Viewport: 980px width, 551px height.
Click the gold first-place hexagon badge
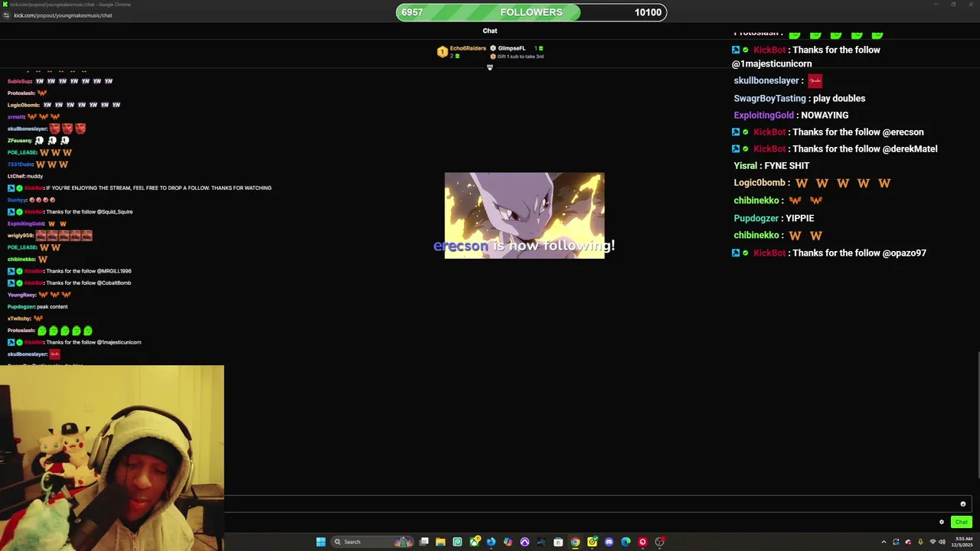click(442, 51)
